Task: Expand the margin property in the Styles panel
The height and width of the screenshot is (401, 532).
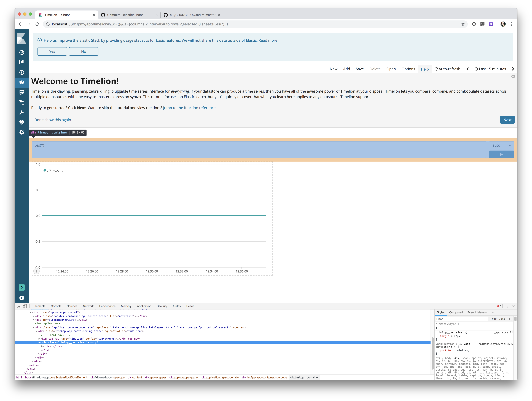Action: 452,336
